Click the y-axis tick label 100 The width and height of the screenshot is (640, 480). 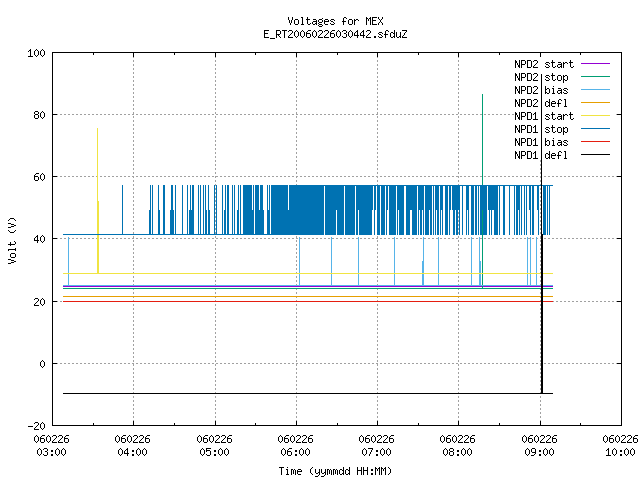(x=36, y=53)
